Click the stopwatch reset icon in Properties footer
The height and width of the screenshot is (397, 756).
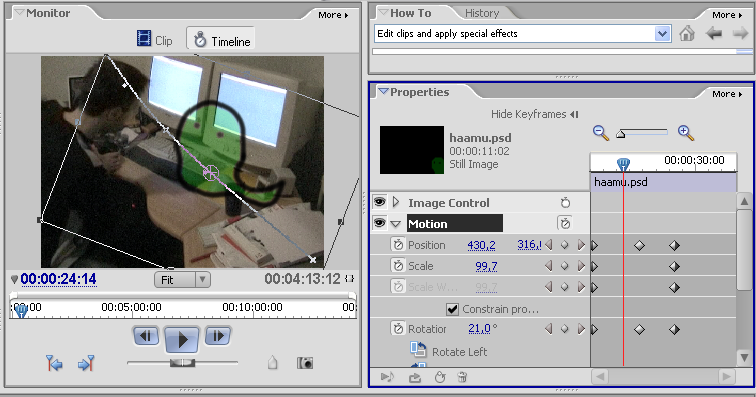440,377
